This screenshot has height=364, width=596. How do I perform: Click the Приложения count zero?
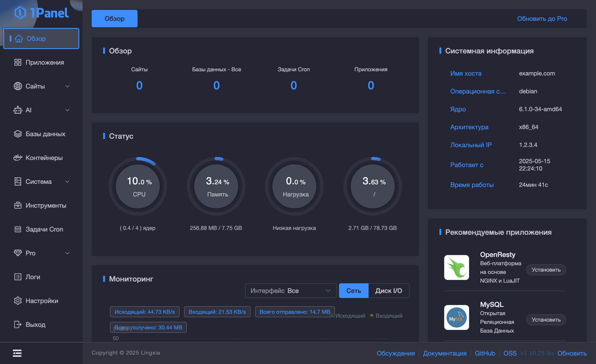(371, 85)
